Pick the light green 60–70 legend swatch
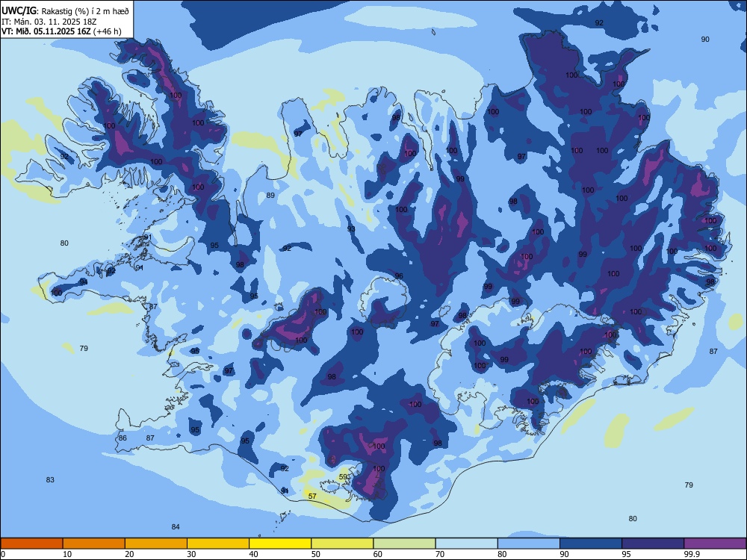Viewport: 747px width, 560px height. click(x=404, y=544)
